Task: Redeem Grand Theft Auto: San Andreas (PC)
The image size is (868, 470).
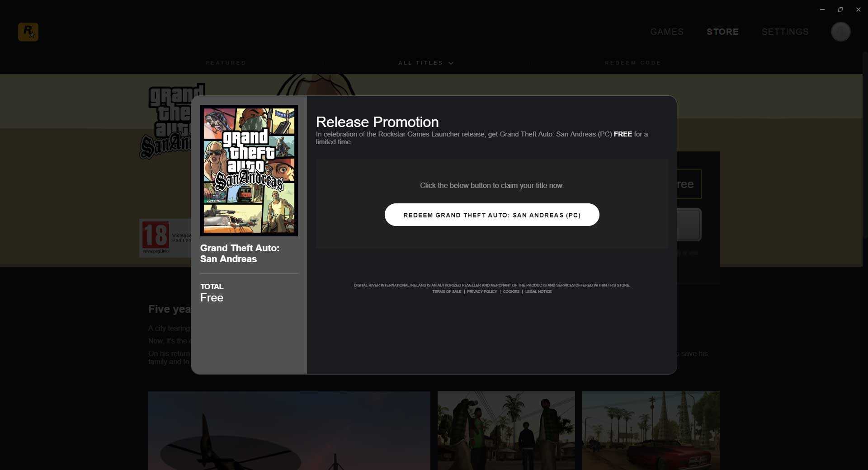Action: 492,215
